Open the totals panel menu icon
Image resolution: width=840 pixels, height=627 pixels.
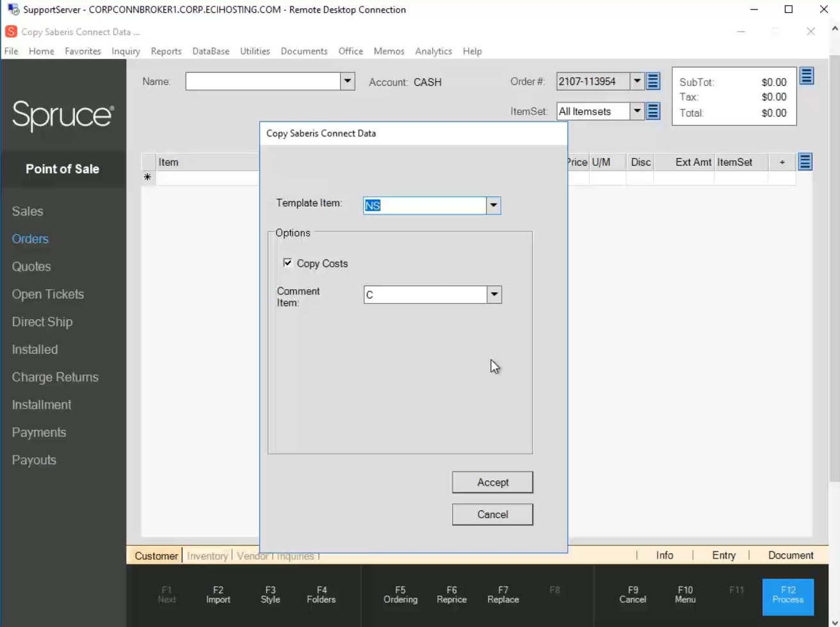(x=807, y=76)
